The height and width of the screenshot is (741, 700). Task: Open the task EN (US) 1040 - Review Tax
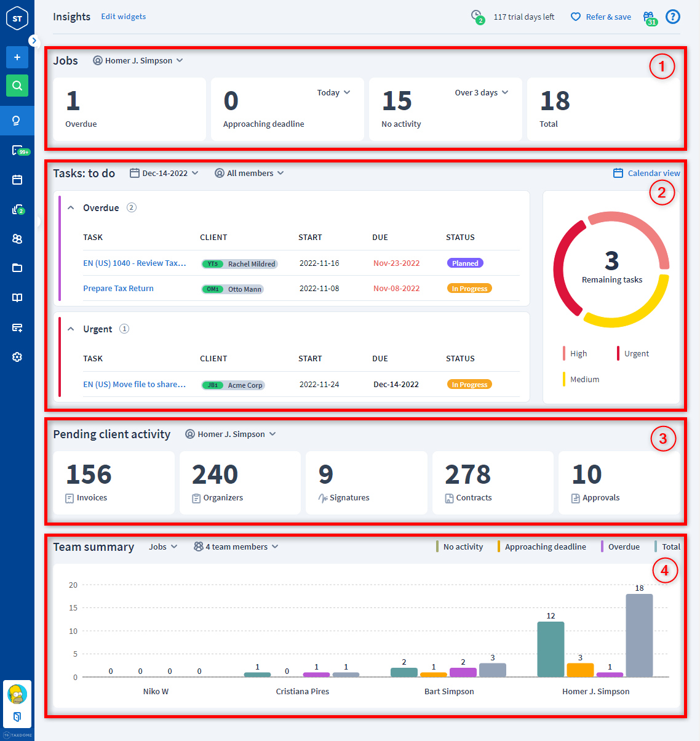134,263
